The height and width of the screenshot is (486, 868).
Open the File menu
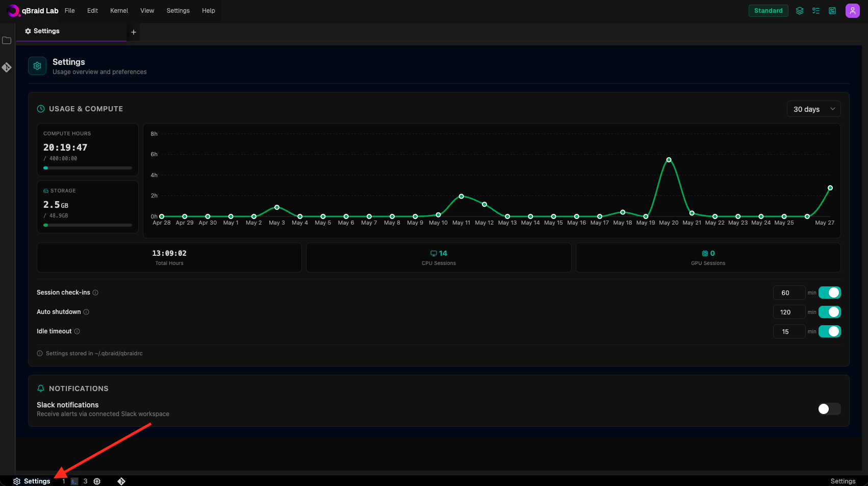tap(70, 11)
